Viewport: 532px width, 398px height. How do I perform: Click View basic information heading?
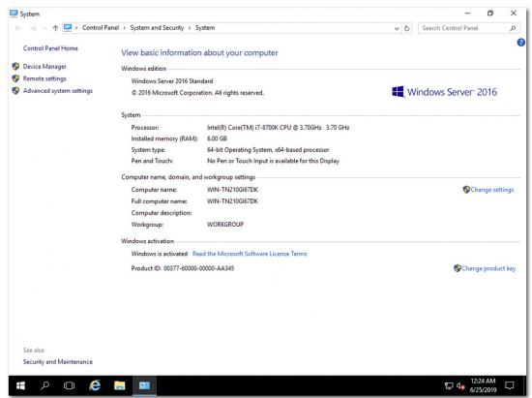(x=199, y=53)
